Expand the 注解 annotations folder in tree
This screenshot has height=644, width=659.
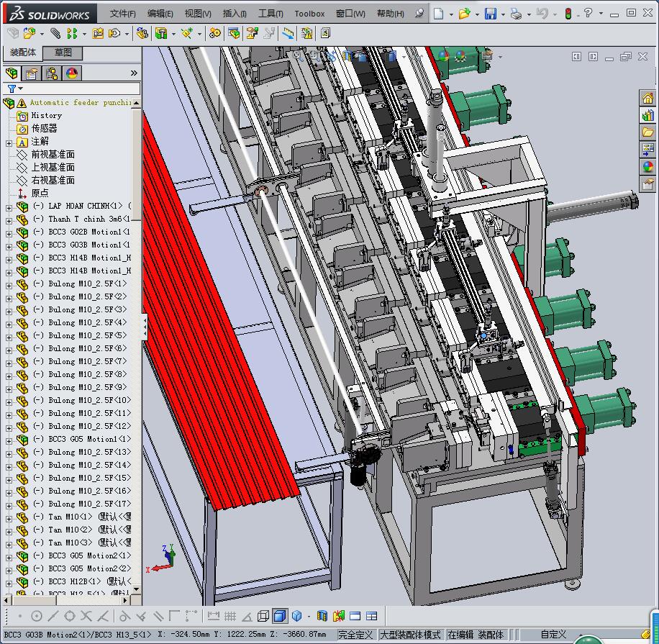[x=9, y=142]
